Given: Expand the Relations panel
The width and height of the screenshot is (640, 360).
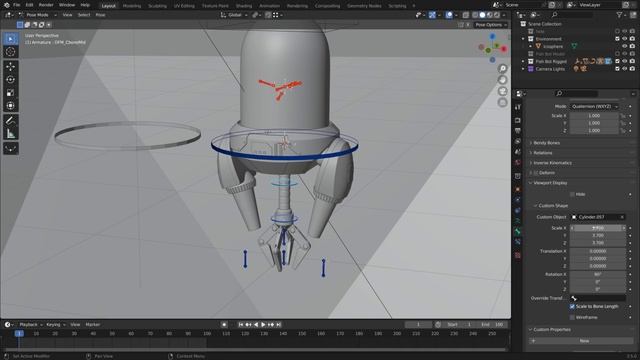Looking at the screenshot, I should tap(543, 153).
